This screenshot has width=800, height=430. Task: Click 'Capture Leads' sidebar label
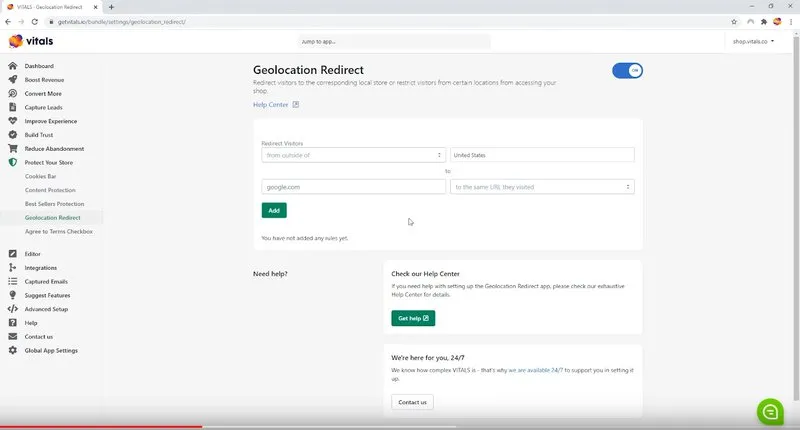[x=43, y=107]
